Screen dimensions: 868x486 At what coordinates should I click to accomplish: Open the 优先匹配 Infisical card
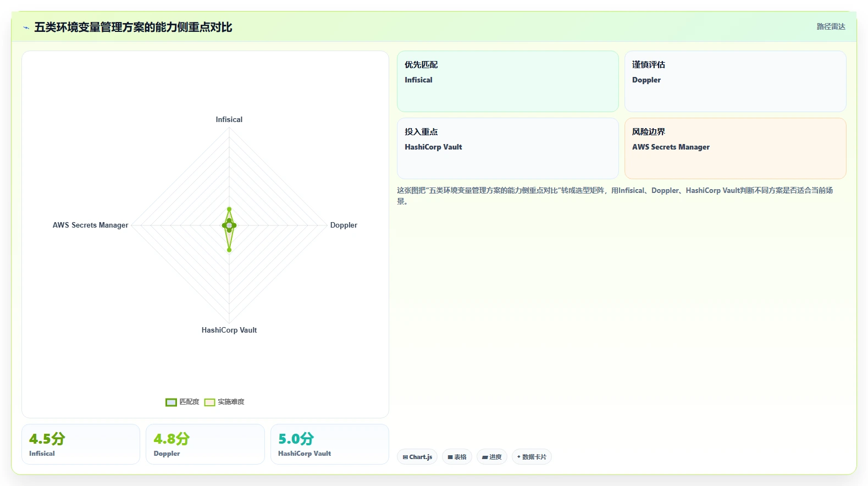[508, 81]
